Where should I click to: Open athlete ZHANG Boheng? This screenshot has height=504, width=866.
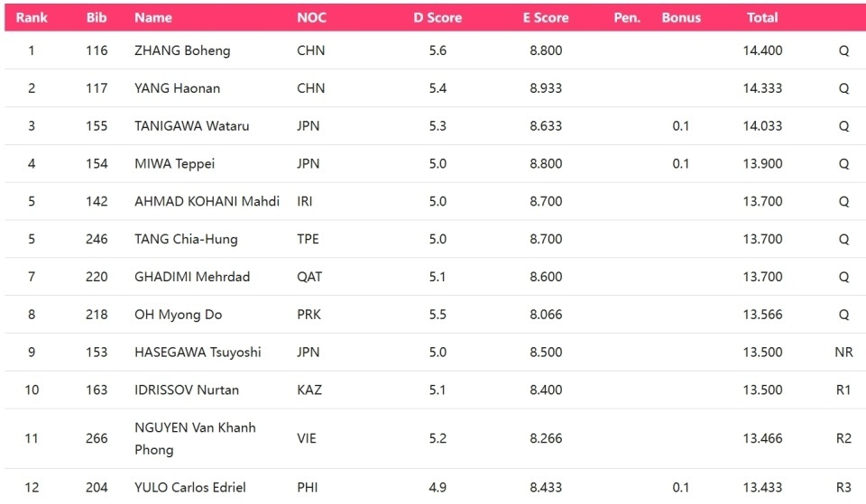pyautogui.click(x=182, y=50)
